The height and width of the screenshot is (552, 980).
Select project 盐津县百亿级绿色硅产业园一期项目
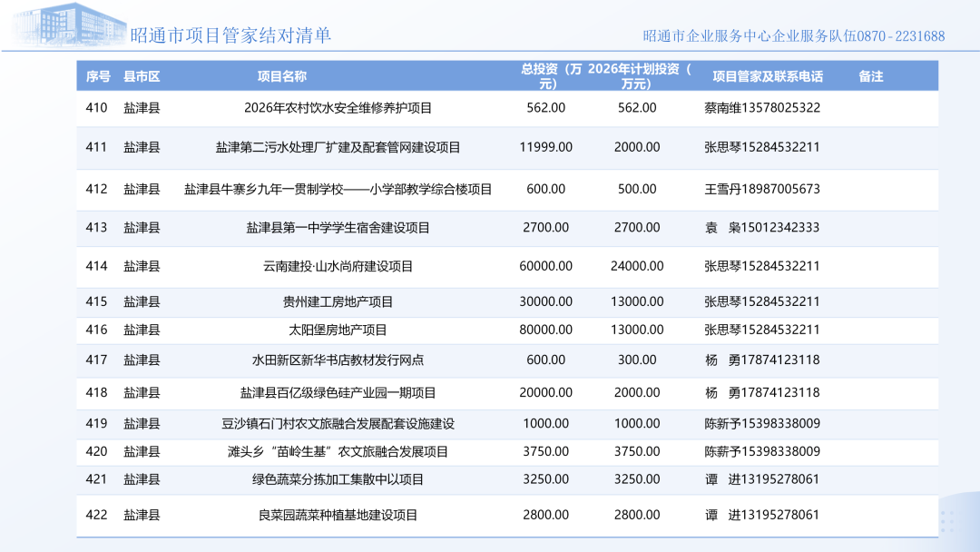(x=338, y=393)
